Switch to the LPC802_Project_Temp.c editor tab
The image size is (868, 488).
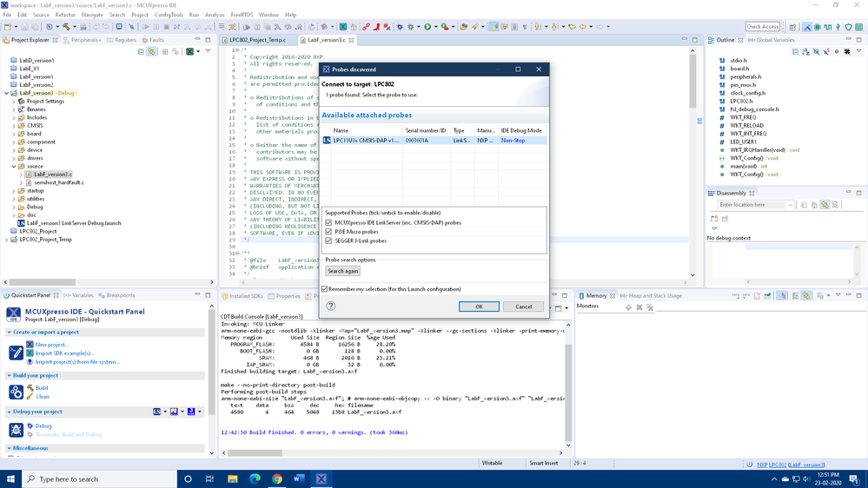pyautogui.click(x=257, y=40)
